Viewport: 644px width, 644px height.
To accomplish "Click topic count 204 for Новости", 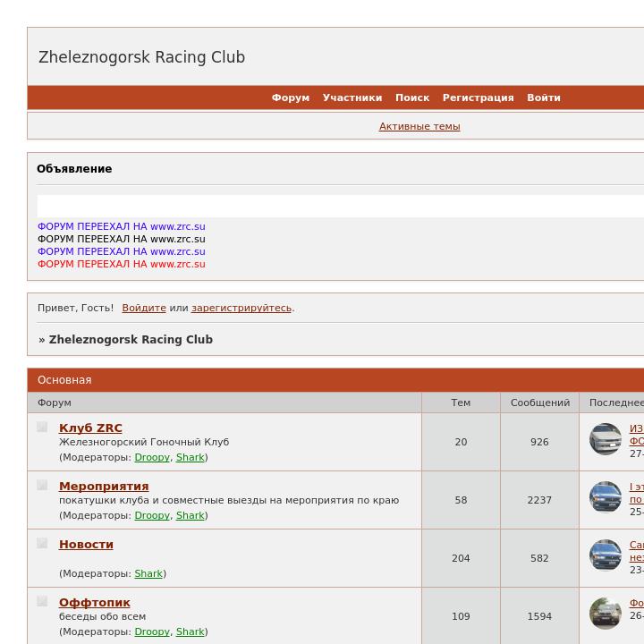I will tap(461, 558).
